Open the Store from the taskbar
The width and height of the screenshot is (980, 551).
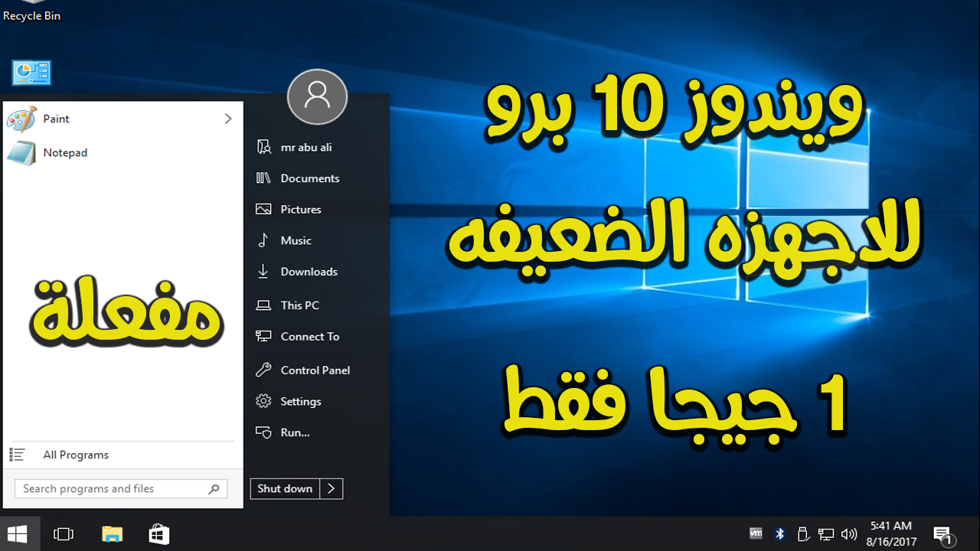[158, 534]
